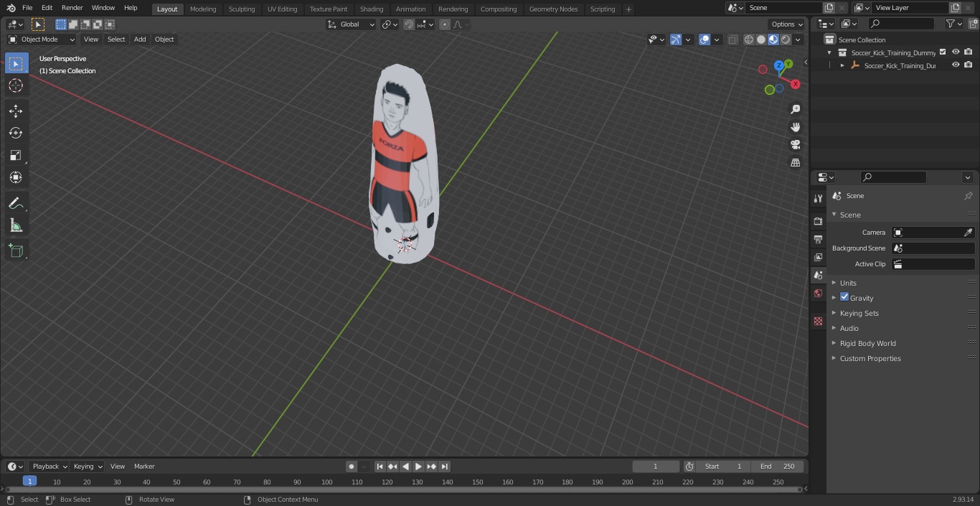Switch to Rendered viewport shading
The height and width of the screenshot is (506, 980).
786,39
